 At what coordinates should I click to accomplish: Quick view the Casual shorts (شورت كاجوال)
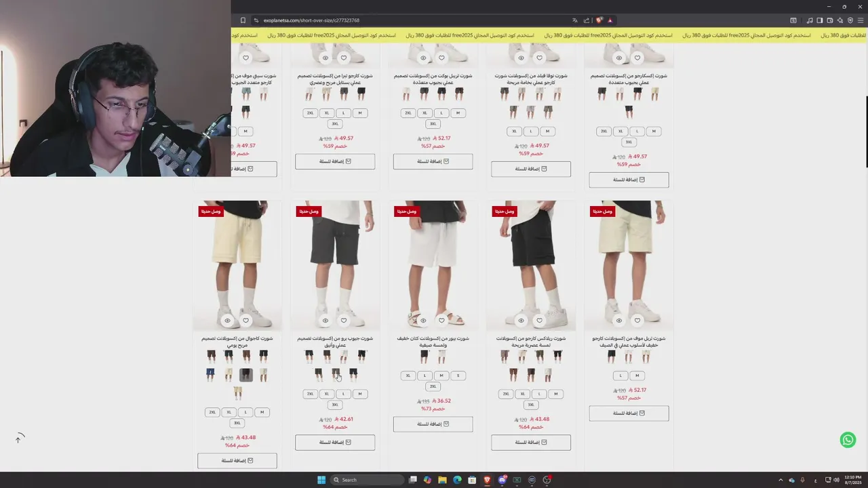coord(227,321)
